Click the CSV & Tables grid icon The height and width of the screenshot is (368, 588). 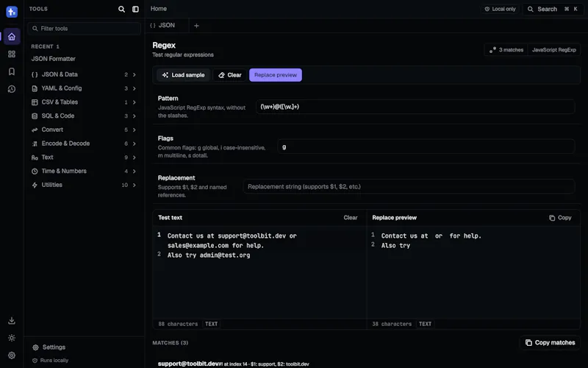pyautogui.click(x=35, y=102)
